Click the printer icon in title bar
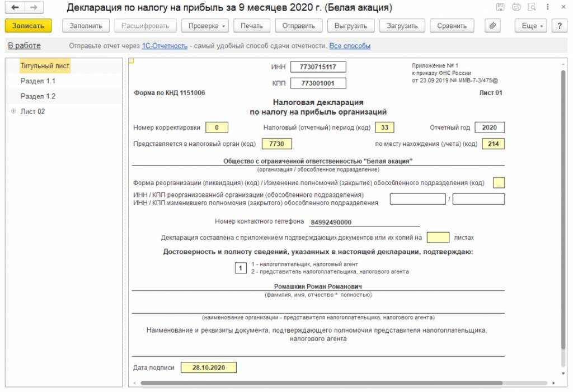Viewport: 573px width, 392px height. (x=516, y=8)
